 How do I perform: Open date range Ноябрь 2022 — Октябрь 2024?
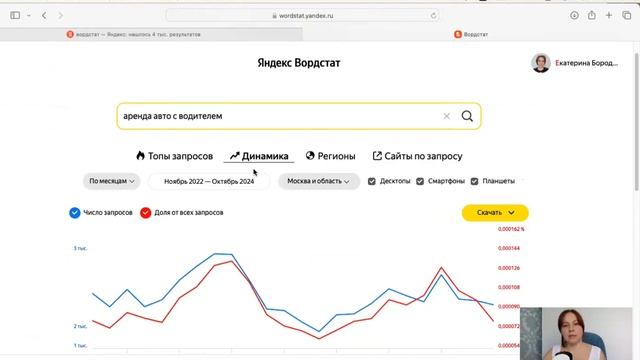[x=209, y=181]
